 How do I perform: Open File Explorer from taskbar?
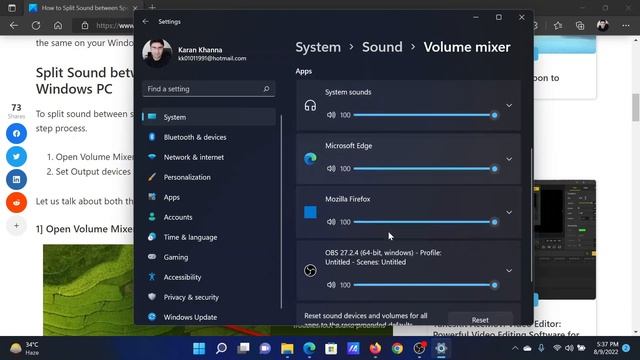287,348
